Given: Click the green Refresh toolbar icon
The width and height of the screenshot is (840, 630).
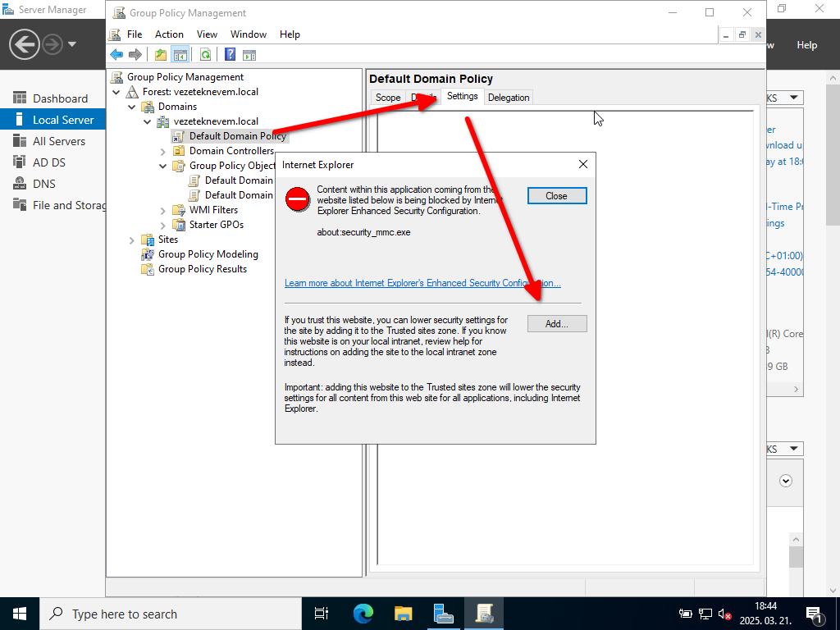Looking at the screenshot, I should click(205, 55).
